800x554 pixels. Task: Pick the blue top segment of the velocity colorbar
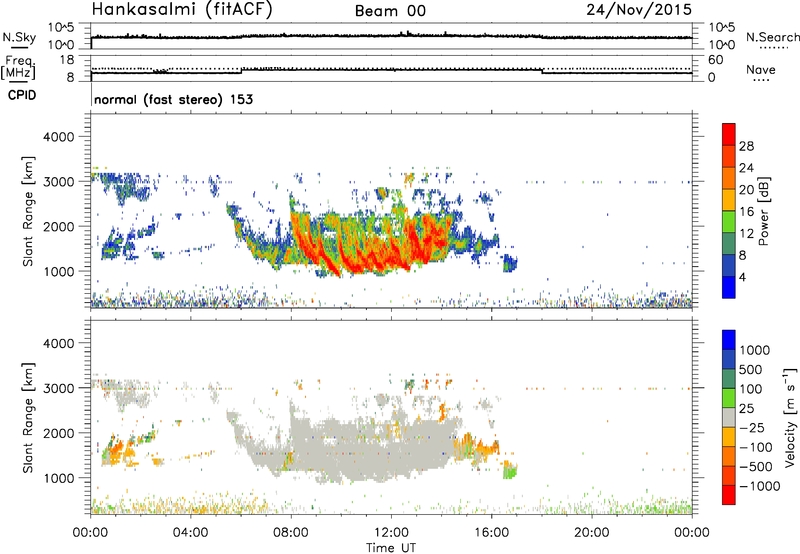[729, 340]
